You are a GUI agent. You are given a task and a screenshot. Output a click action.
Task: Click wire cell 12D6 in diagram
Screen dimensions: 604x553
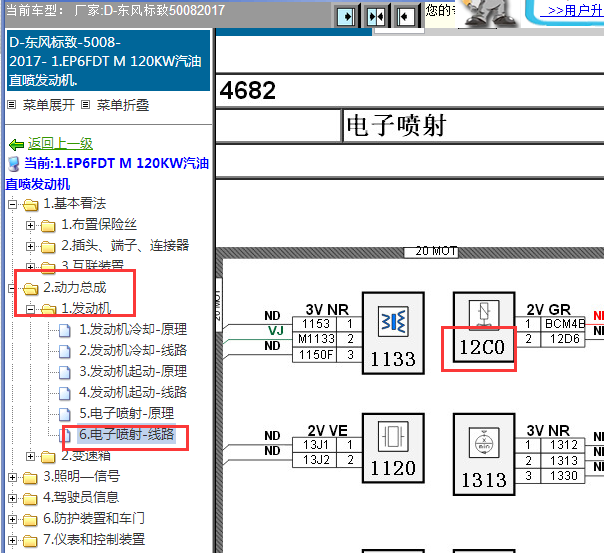click(565, 339)
